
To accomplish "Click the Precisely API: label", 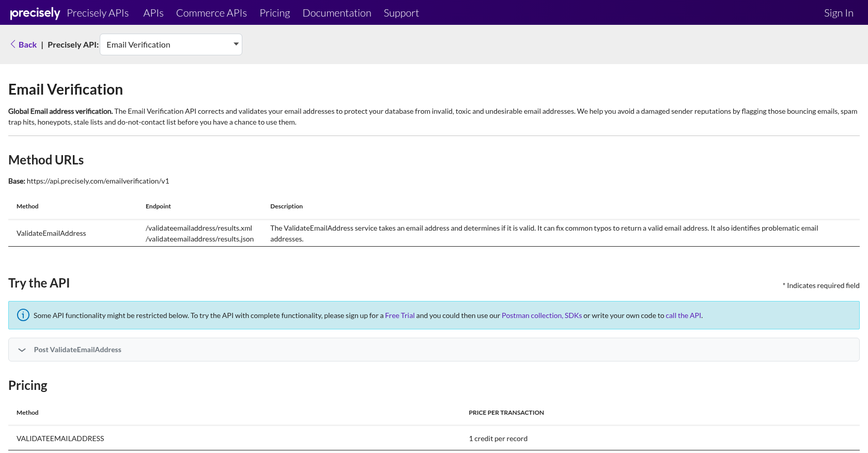I will coord(73,45).
